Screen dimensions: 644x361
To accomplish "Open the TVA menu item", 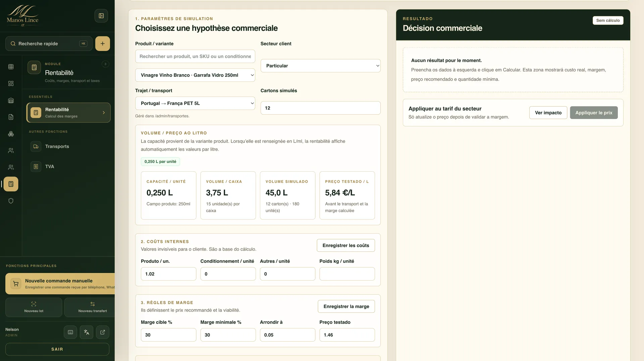I will pos(68,167).
